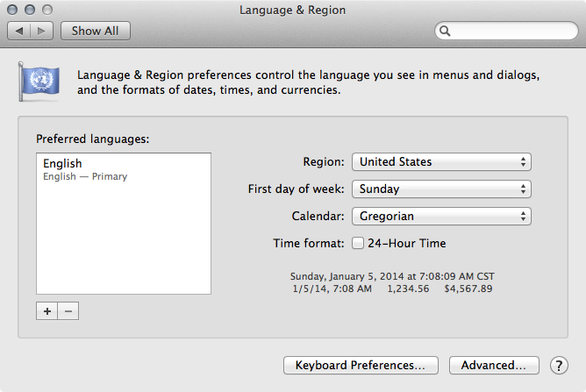Click the short date 1/5/14, 7:08 AM
The image size is (586, 392).
click(x=332, y=289)
